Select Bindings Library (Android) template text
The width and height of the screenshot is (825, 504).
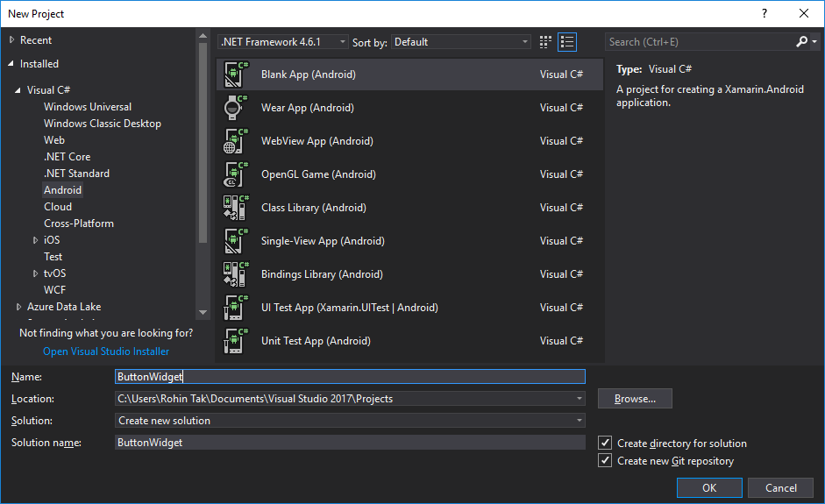[322, 274]
